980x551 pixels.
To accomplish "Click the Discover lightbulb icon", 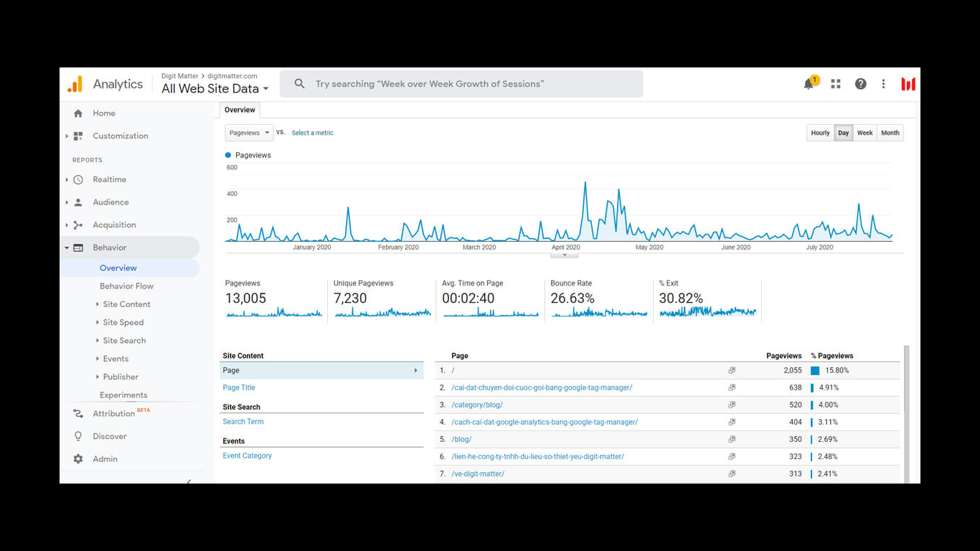I will tap(78, 436).
